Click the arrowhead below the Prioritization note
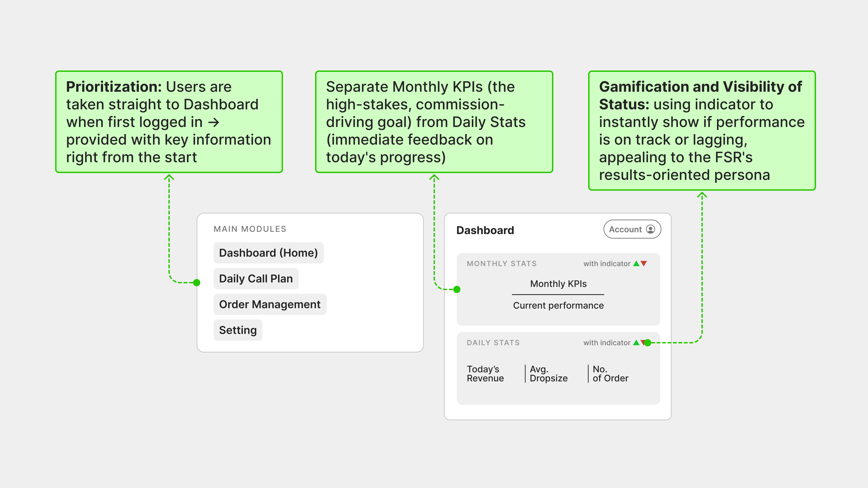The height and width of the screenshot is (488, 868). (169, 178)
